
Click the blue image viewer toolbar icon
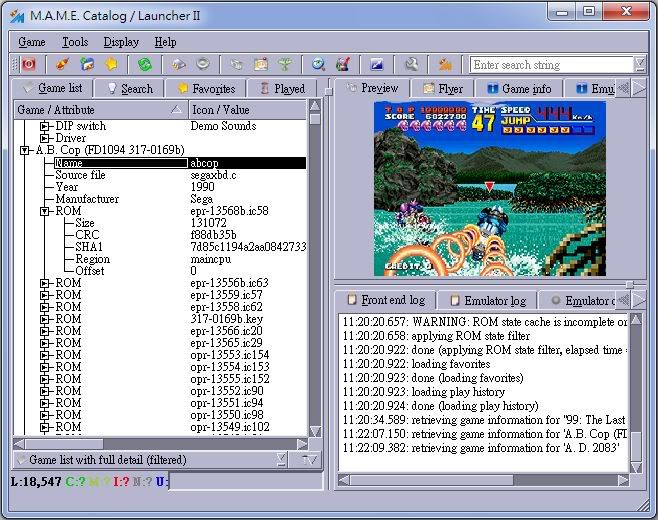[377, 65]
